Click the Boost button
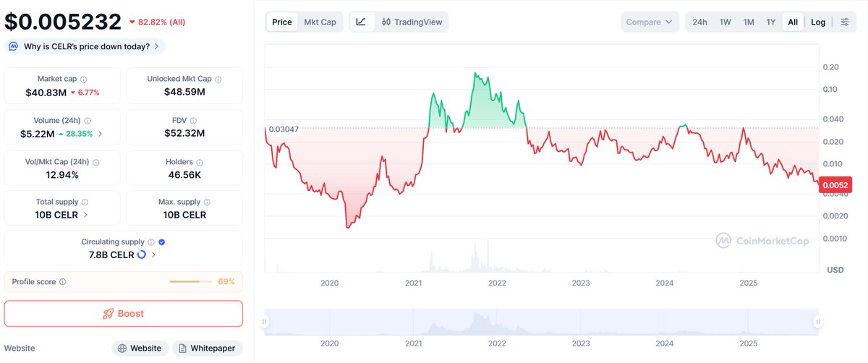The image size is (868, 363). click(x=124, y=314)
